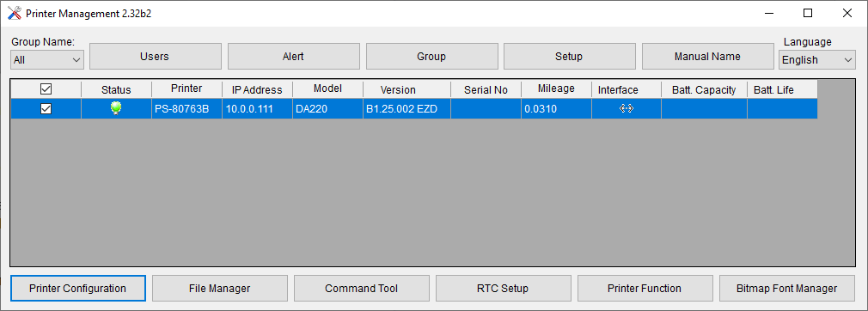Viewport: 868px width, 311px height.
Task: Open Printer Configuration
Action: [78, 289]
